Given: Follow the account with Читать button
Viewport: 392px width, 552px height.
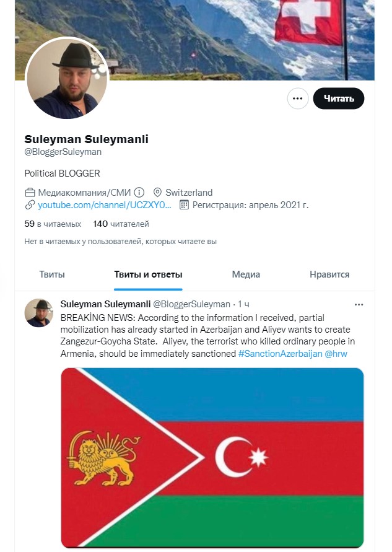Looking at the screenshot, I should tap(339, 99).
